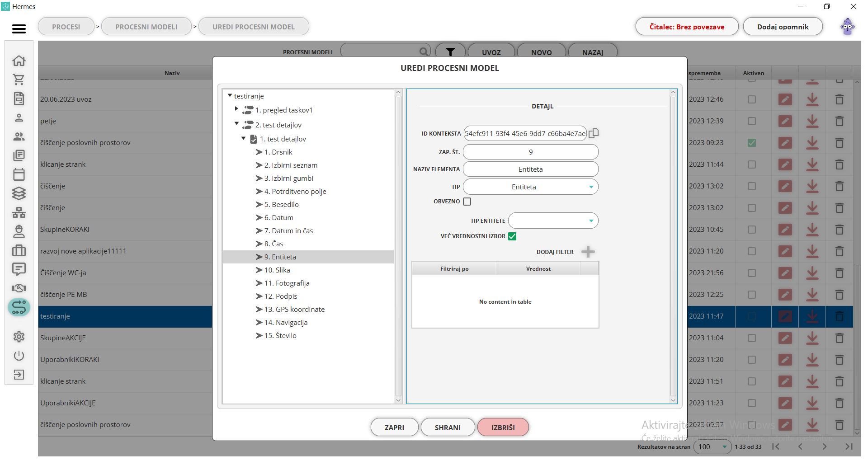This screenshot has height=465, width=868.
Task: Open the user avatar icon
Action: pyautogui.click(x=848, y=27)
